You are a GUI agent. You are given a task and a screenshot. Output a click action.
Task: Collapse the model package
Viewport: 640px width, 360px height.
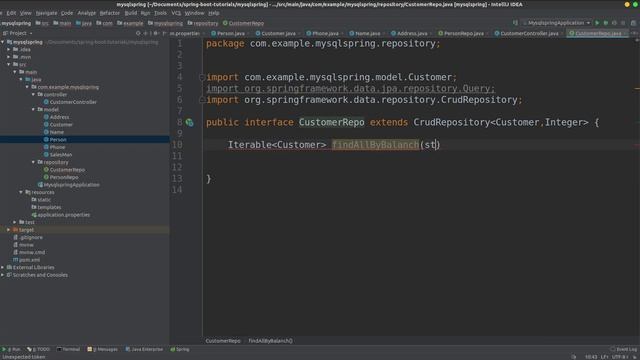click(33, 109)
